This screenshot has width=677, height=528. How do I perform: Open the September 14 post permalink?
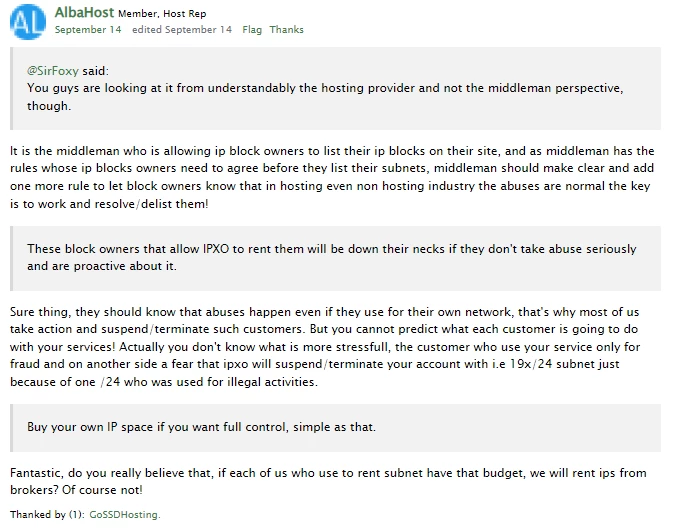tap(88, 30)
